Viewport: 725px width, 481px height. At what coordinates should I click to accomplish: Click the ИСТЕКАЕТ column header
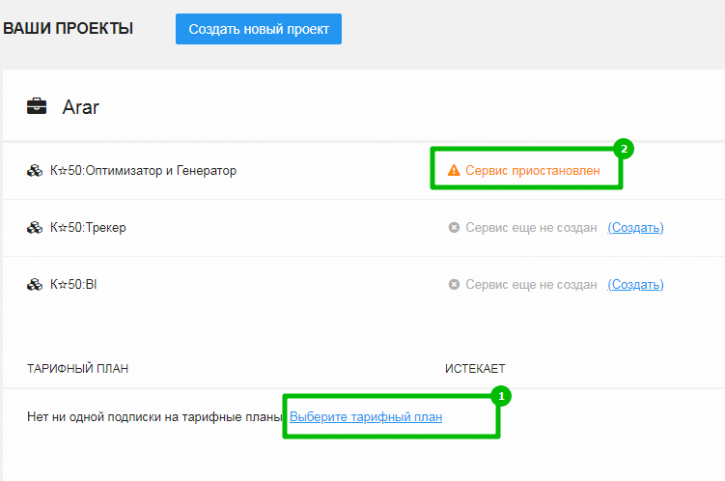click(475, 369)
